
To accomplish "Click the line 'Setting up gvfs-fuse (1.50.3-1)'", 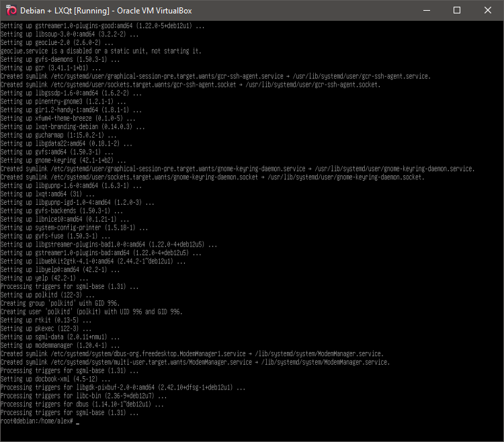I will (x=55, y=236).
